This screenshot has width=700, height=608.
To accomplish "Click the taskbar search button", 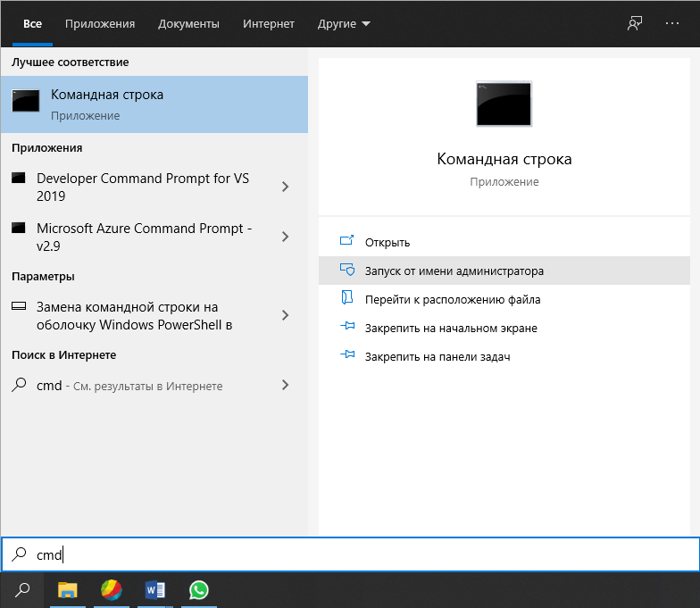I will [x=21, y=590].
